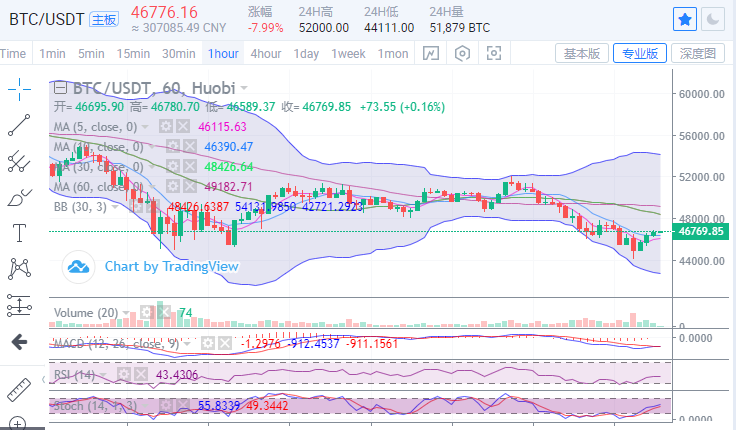Viewport: 736px width, 430px height.
Task: Open settings gear for MACD indicator
Action: point(208,344)
